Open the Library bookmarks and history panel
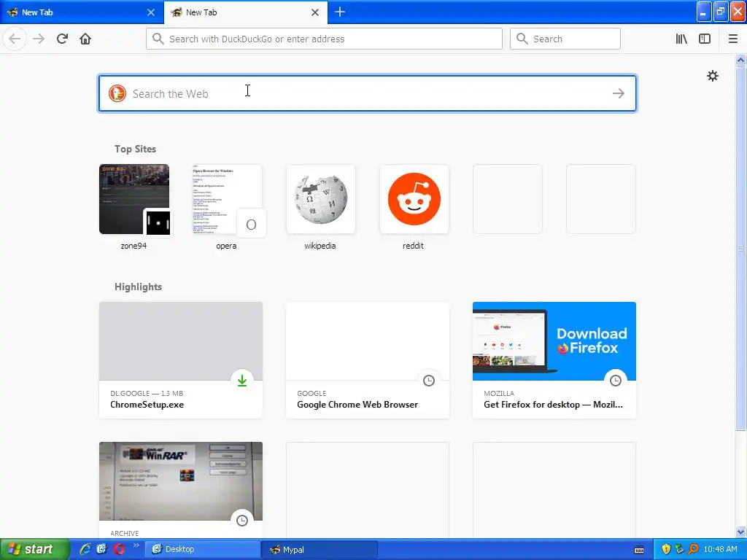Screen dimensions: 747x560 (681, 39)
